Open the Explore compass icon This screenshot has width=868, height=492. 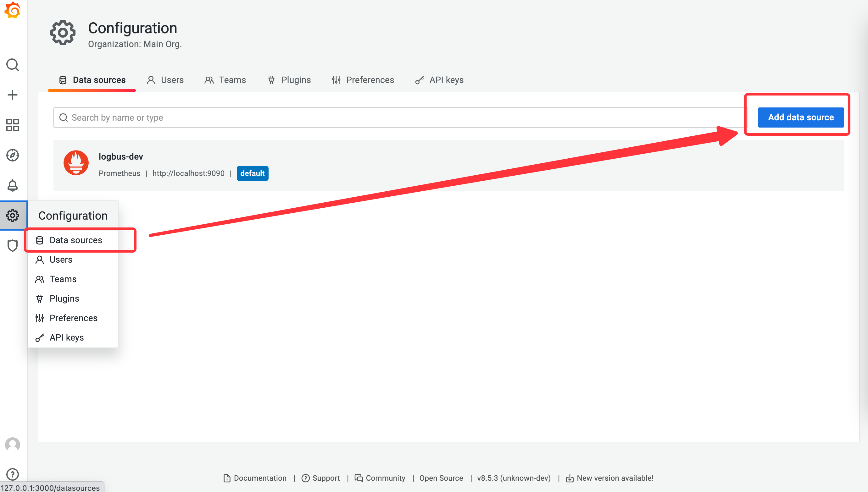click(x=13, y=155)
